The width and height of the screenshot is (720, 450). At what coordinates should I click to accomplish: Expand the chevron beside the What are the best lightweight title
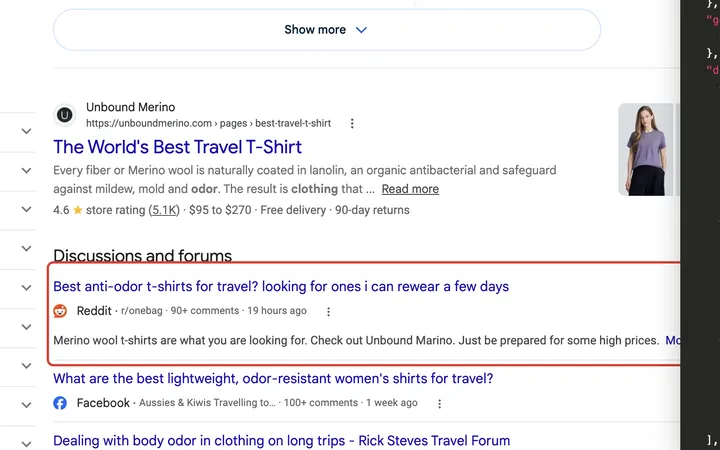point(27,366)
